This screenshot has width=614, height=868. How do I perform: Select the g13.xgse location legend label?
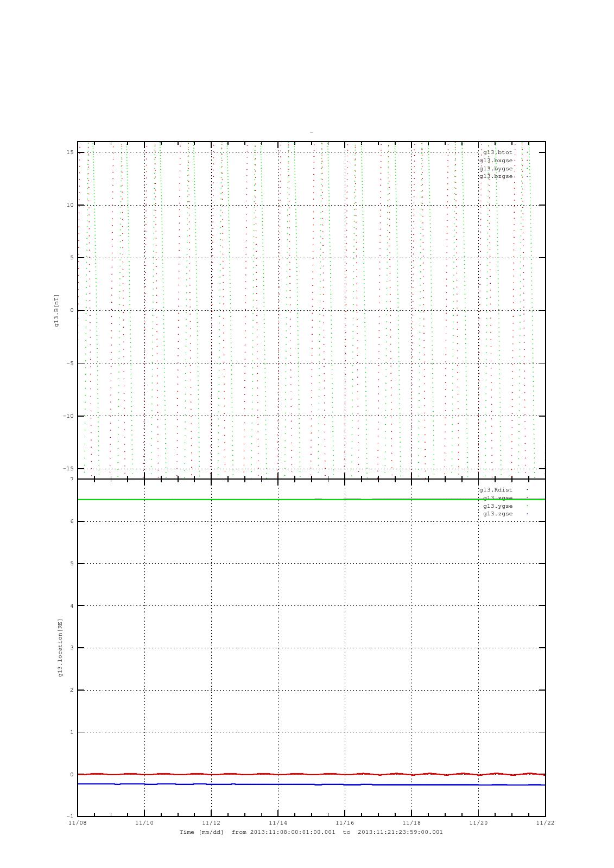[497, 498]
